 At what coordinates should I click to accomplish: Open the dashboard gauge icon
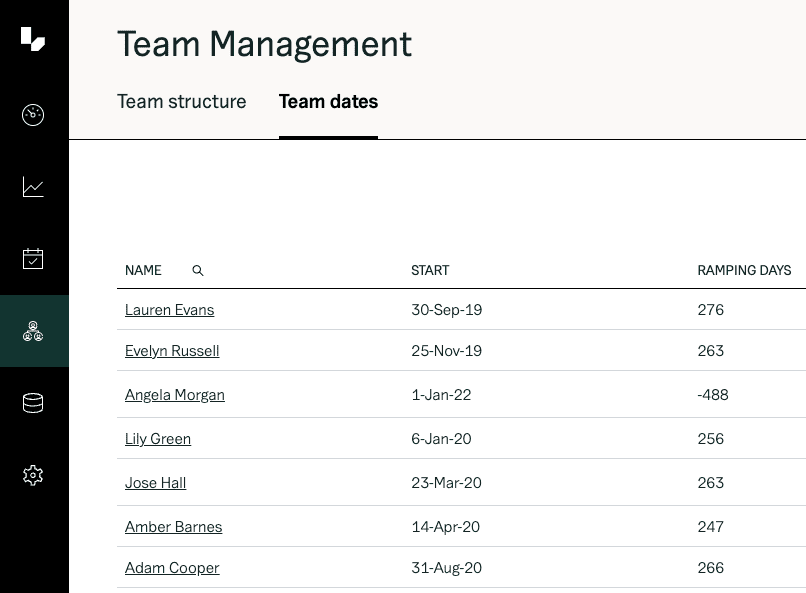coord(33,115)
